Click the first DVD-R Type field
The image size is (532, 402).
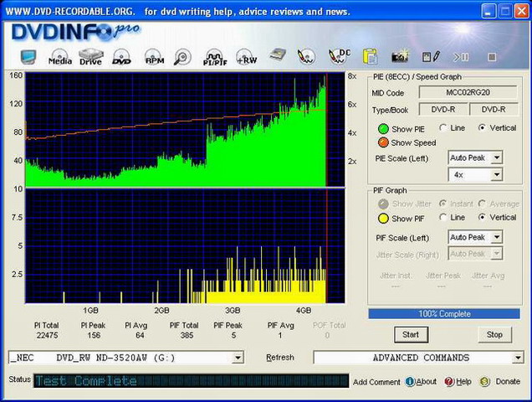click(x=443, y=110)
